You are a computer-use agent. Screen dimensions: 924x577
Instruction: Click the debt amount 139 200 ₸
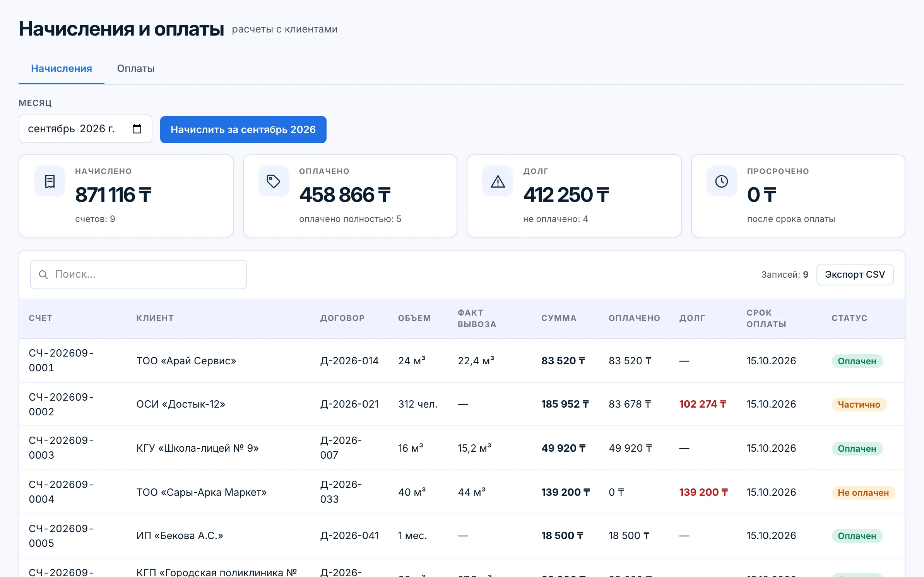(x=703, y=492)
